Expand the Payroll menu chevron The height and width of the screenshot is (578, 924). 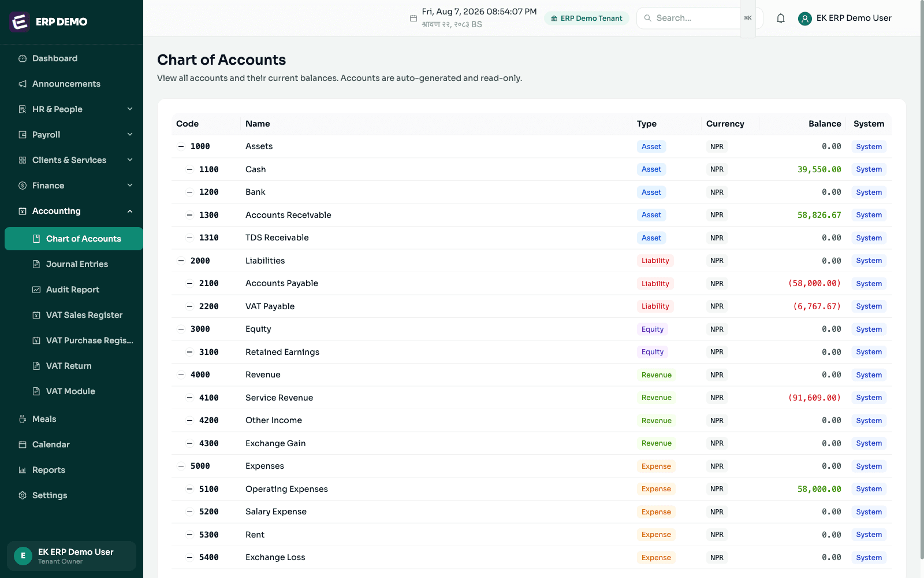pyautogui.click(x=130, y=134)
